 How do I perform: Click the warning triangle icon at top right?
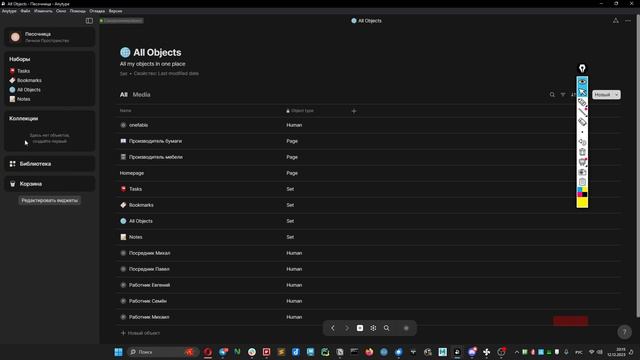[616, 20]
